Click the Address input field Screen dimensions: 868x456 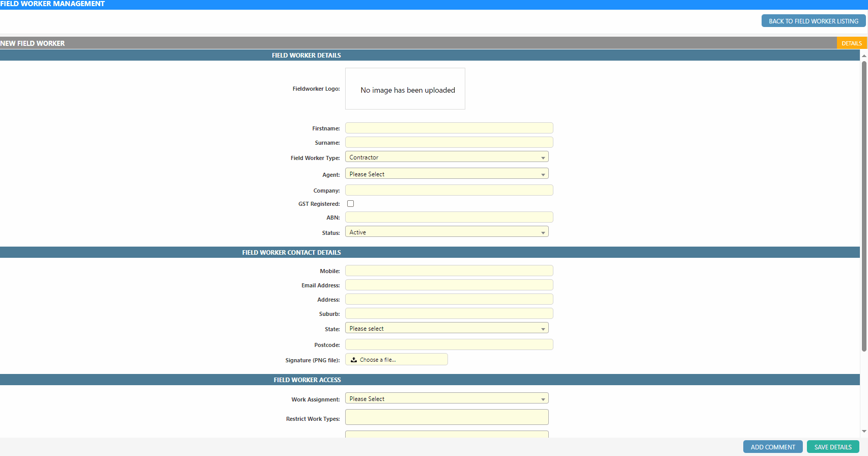pyautogui.click(x=449, y=299)
